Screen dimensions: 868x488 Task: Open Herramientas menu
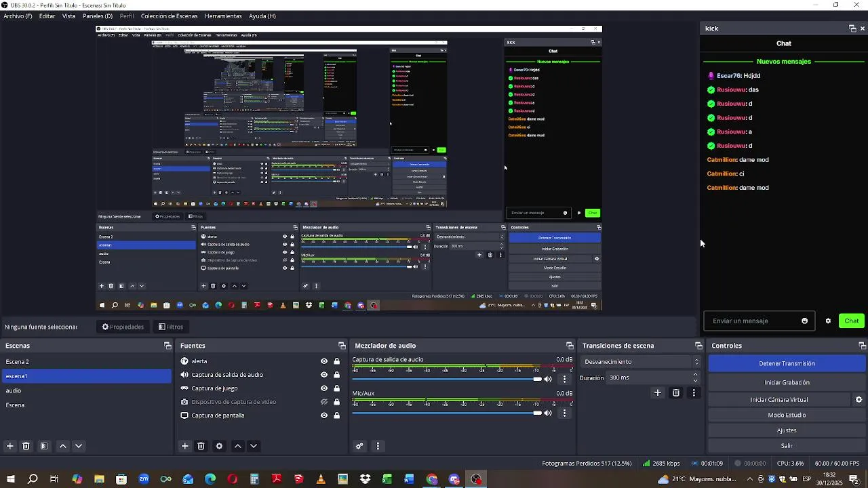(223, 16)
